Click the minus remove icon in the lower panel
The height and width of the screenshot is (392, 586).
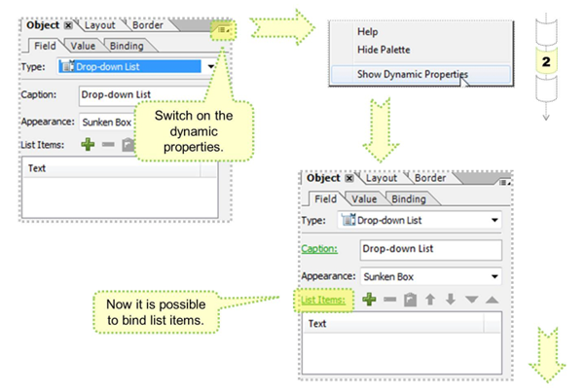390,301
